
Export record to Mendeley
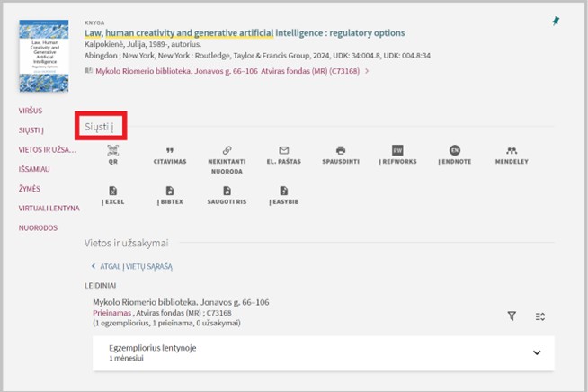tap(512, 151)
